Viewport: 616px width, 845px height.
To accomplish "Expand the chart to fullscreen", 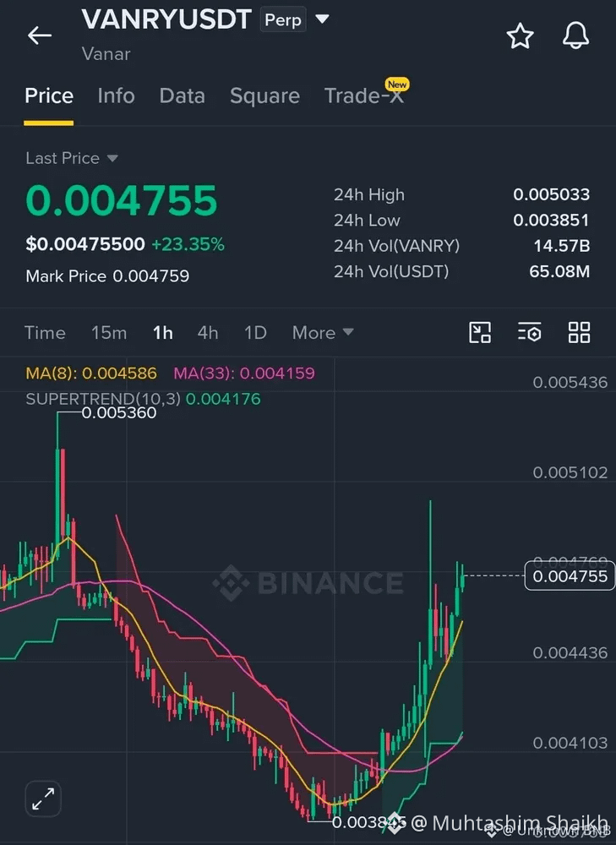I will (x=43, y=799).
